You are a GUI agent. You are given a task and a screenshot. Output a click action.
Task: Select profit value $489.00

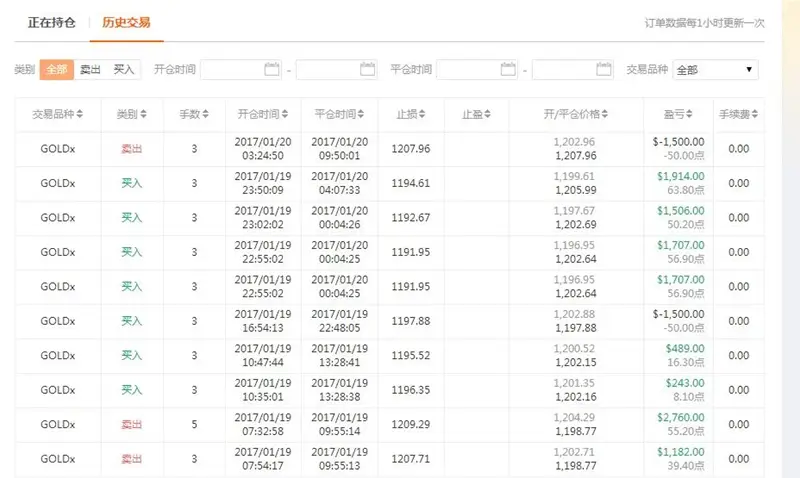(x=685, y=348)
